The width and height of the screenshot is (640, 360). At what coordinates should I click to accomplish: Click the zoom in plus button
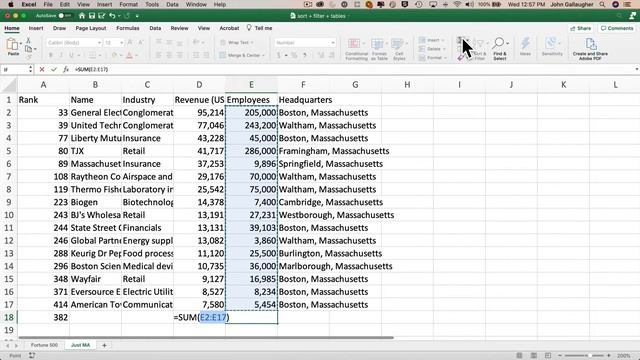(x=609, y=356)
